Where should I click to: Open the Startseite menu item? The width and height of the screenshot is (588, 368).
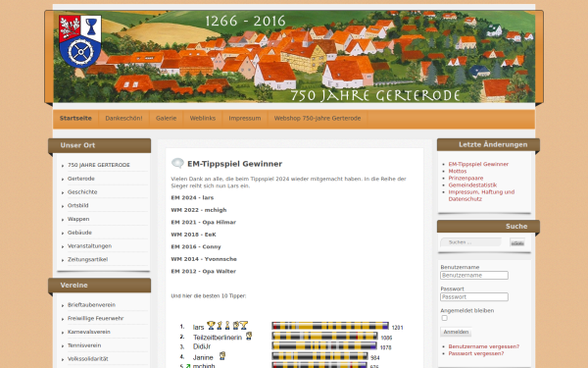click(x=75, y=119)
